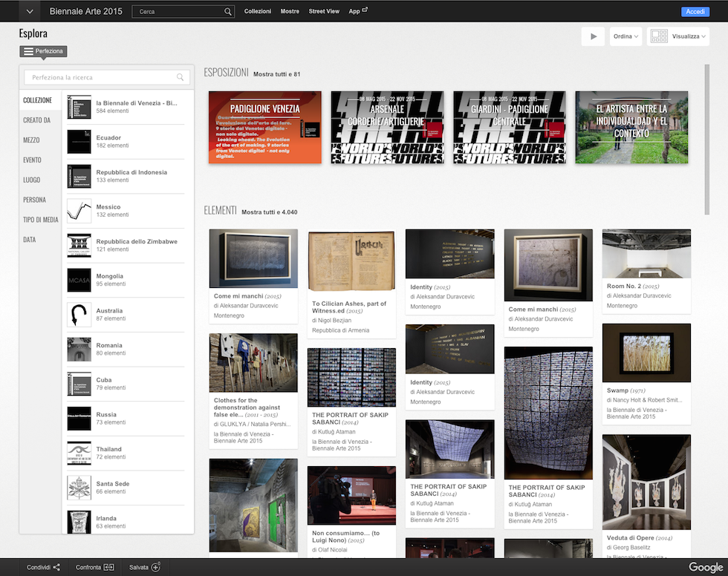728x576 pixels.
Task: Open Veduta di Opere thumbnail
Action: tap(646, 482)
